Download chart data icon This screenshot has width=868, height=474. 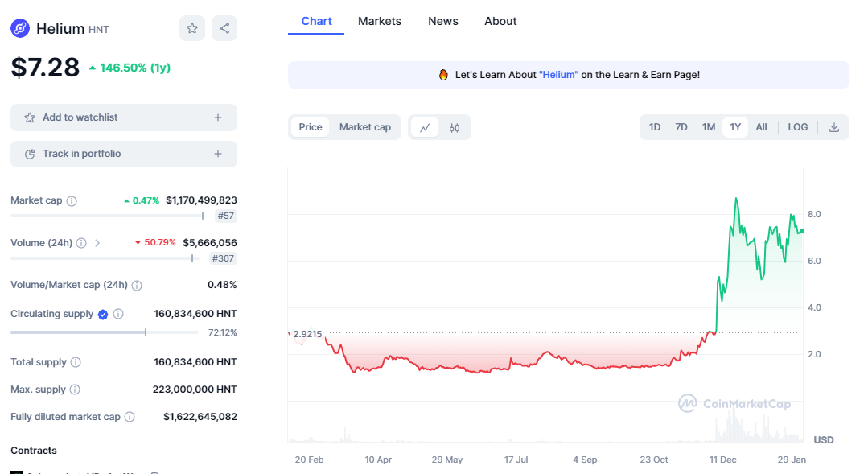click(834, 127)
